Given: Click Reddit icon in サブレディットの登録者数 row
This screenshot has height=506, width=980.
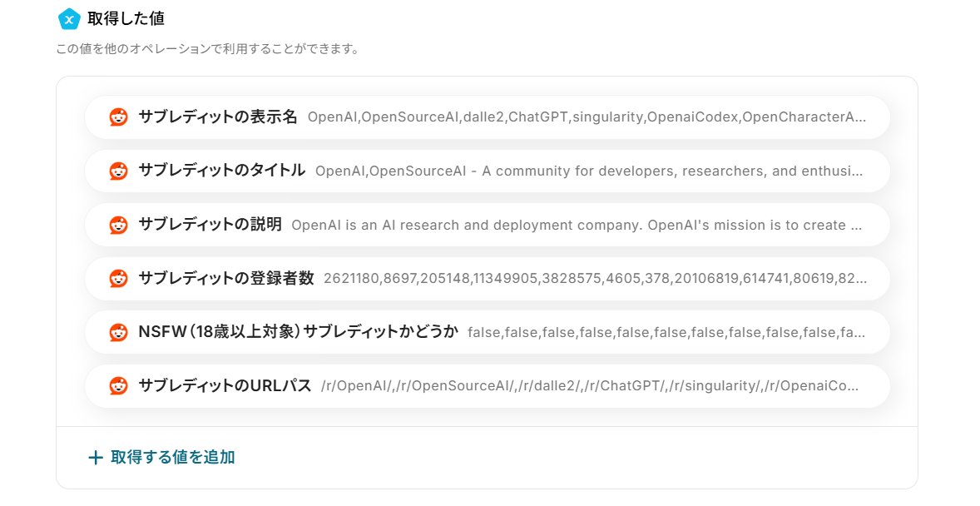Looking at the screenshot, I should click(x=119, y=278).
